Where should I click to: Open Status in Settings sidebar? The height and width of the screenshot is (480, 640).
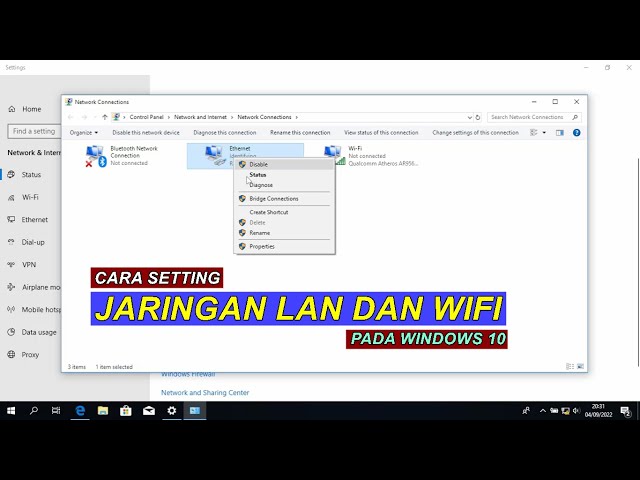click(x=31, y=175)
